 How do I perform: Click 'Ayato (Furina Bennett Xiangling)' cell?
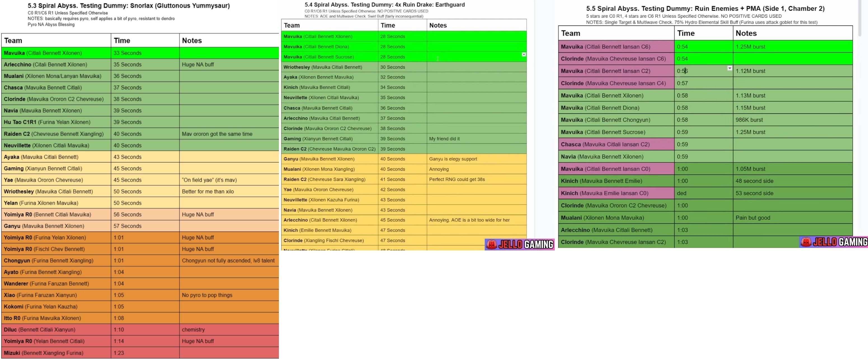(x=56, y=272)
